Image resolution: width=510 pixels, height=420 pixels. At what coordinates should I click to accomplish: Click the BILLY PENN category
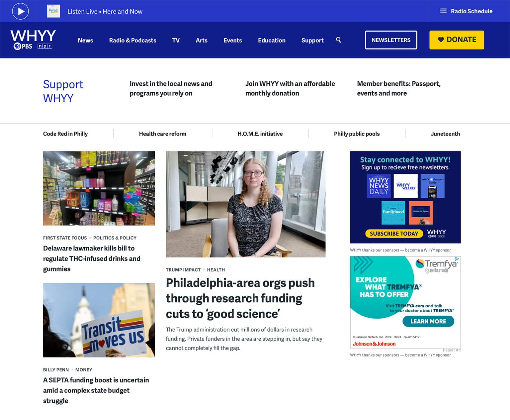coord(56,369)
